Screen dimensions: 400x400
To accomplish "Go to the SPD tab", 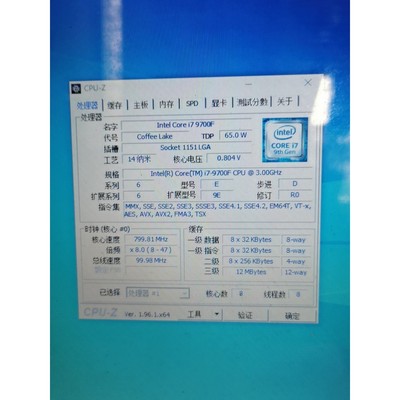I will click(192, 103).
